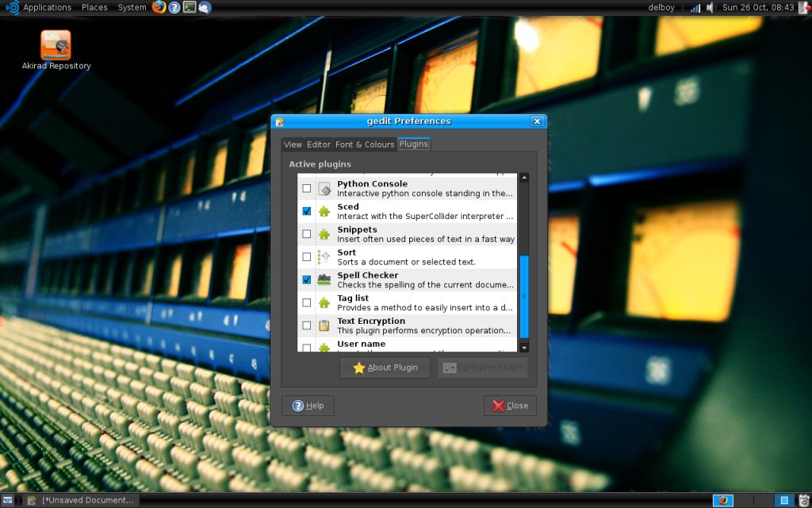Image resolution: width=812 pixels, height=508 pixels.
Task: Select the Python Console plugin row
Action: click(x=407, y=189)
